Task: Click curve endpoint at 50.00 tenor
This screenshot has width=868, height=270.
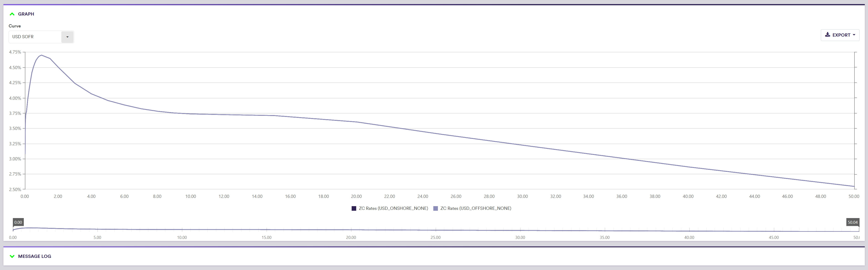Action: click(x=854, y=186)
